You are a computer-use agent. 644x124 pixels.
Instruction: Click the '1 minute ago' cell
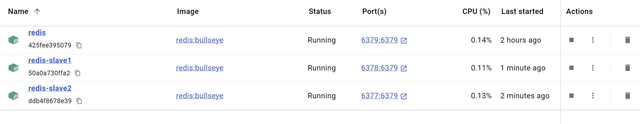[523, 68]
